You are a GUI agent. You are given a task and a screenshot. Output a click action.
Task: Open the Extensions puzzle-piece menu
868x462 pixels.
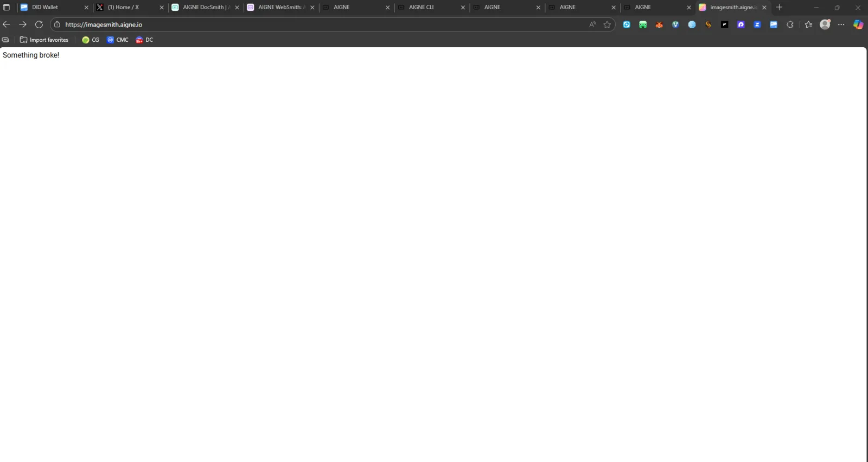click(790, 24)
